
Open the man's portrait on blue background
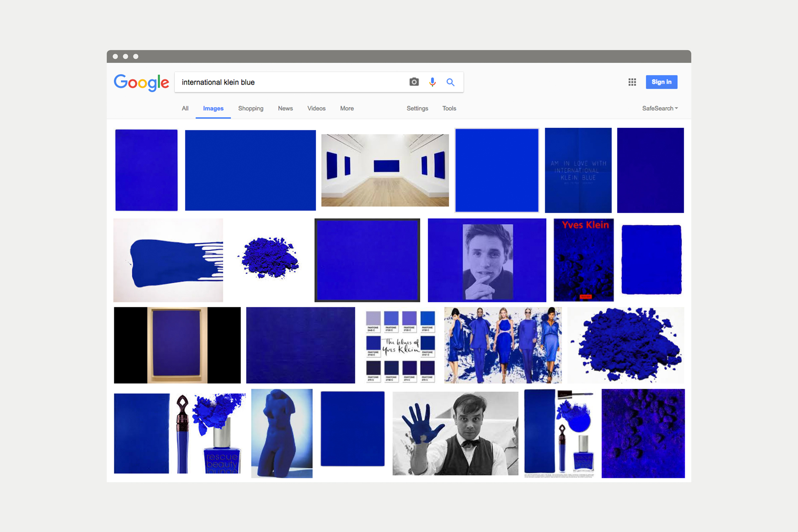pyautogui.click(x=487, y=260)
